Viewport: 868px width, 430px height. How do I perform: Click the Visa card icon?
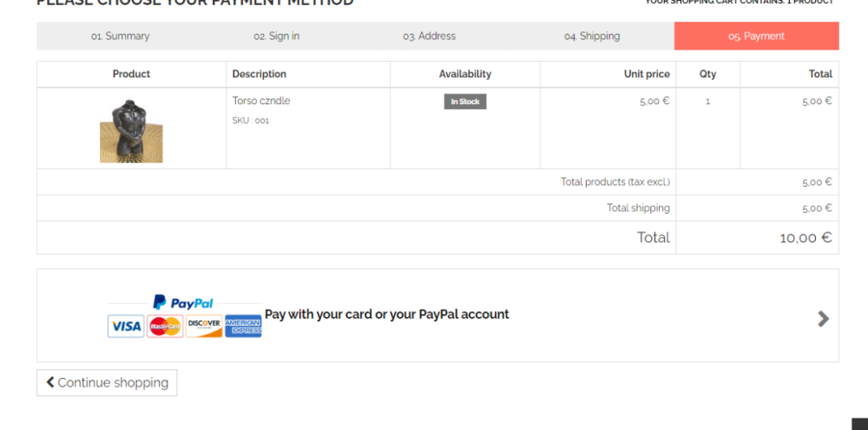[126, 327]
